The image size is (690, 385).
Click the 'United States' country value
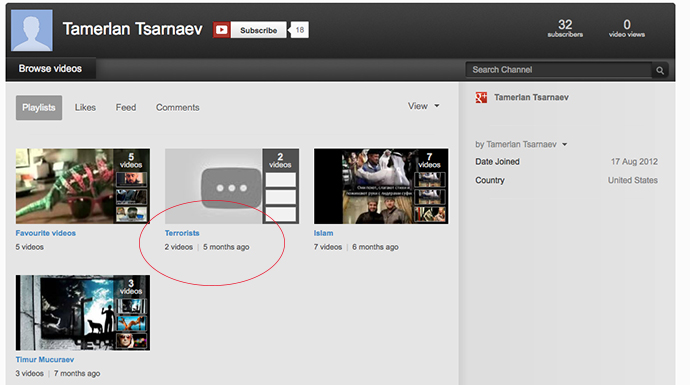632,180
